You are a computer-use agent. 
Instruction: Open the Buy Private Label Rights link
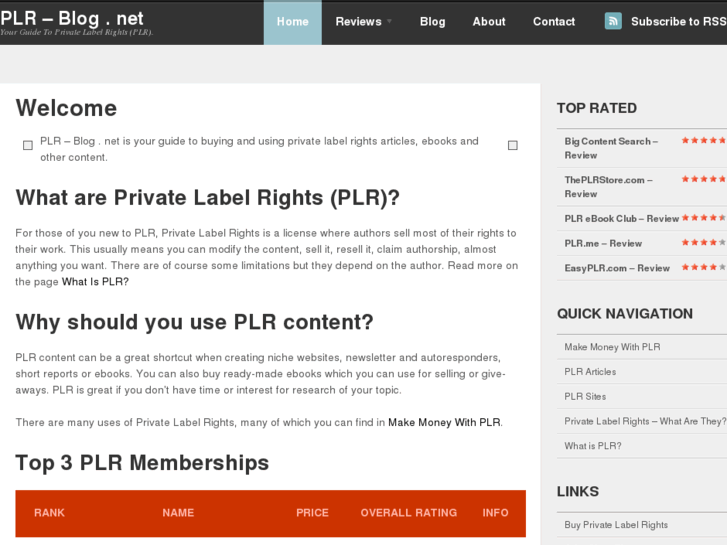[x=616, y=525]
